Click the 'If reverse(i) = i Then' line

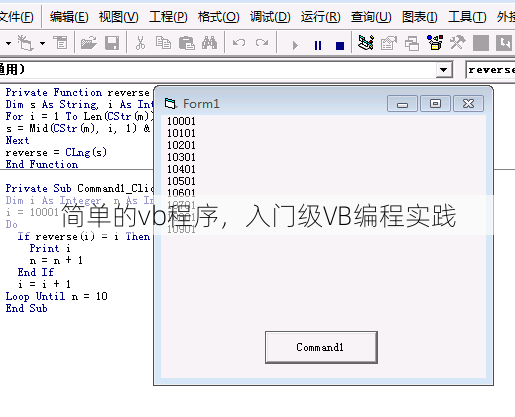coord(84,236)
